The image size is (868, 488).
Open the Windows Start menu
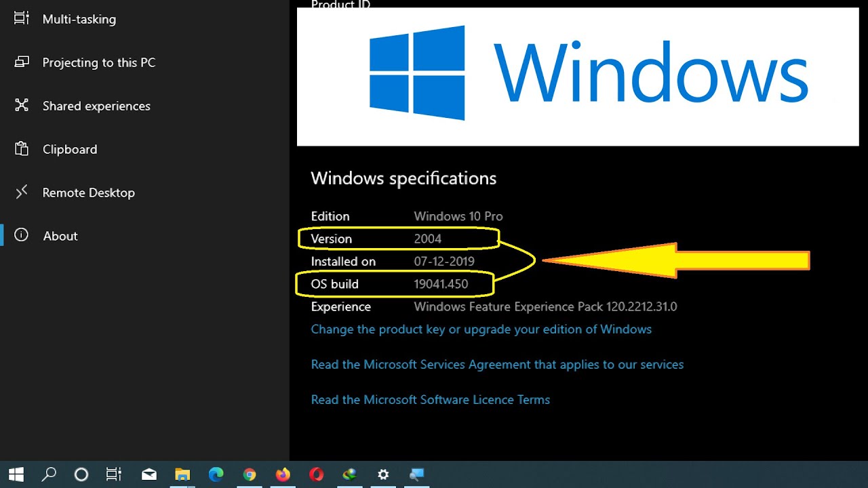click(16, 474)
